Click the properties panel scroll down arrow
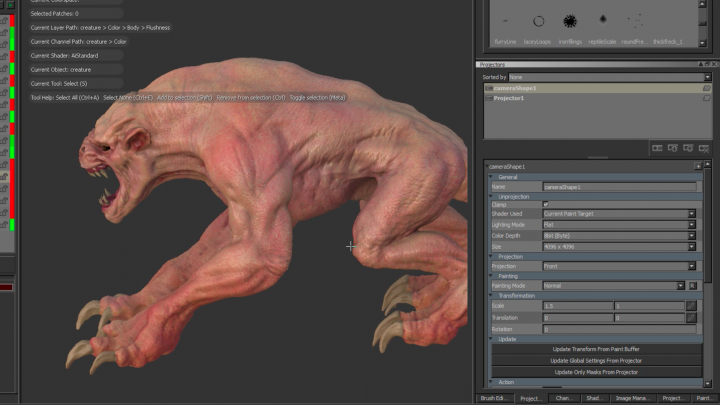 708,383
